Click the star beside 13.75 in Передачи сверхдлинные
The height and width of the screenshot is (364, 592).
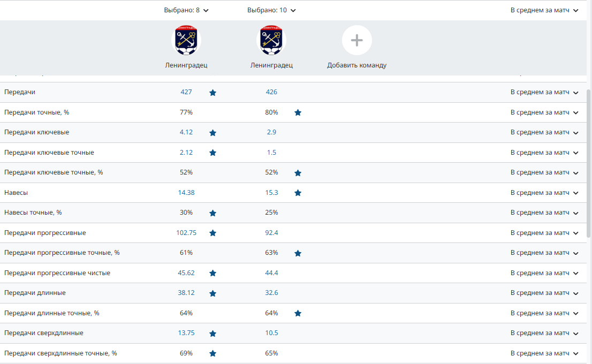coord(212,333)
